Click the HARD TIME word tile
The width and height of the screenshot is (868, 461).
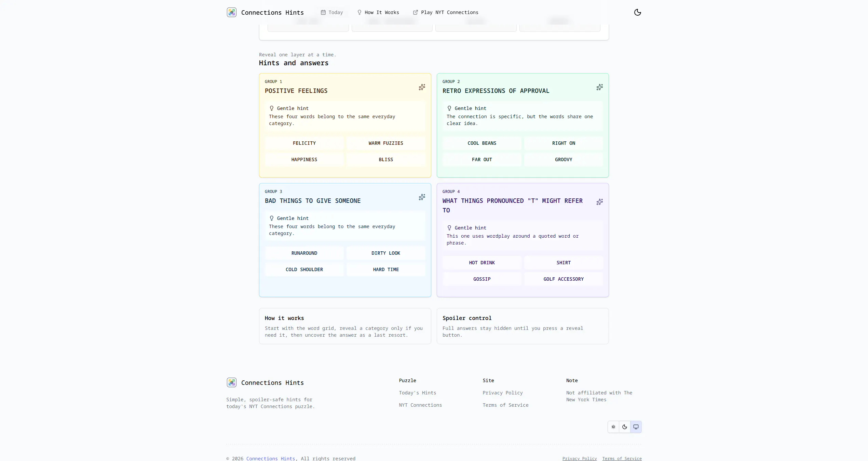tap(386, 269)
